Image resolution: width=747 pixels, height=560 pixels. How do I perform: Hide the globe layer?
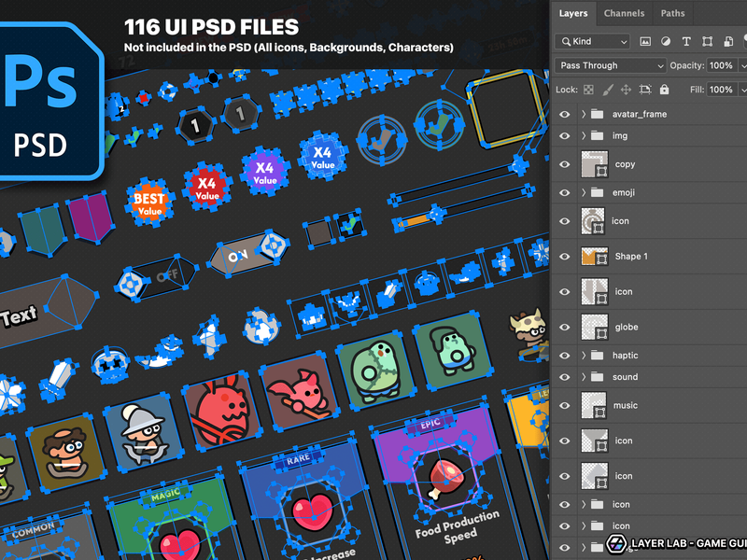[x=565, y=328]
